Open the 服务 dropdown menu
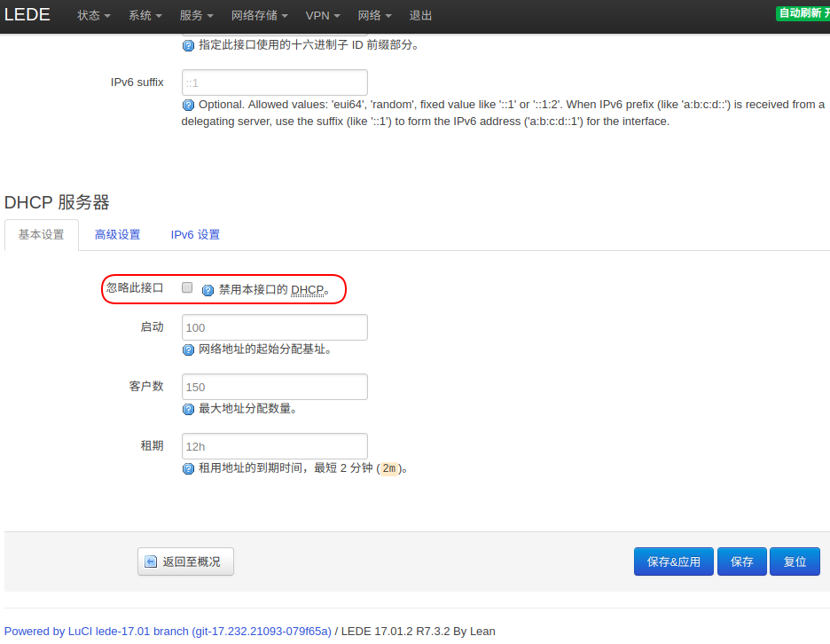 click(197, 16)
